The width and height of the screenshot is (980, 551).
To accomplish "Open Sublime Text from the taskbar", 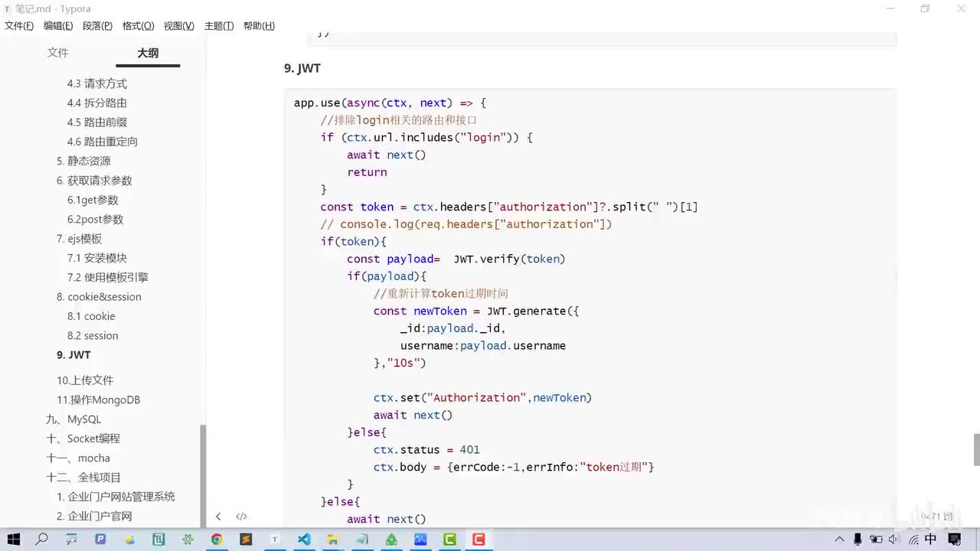I will (246, 540).
